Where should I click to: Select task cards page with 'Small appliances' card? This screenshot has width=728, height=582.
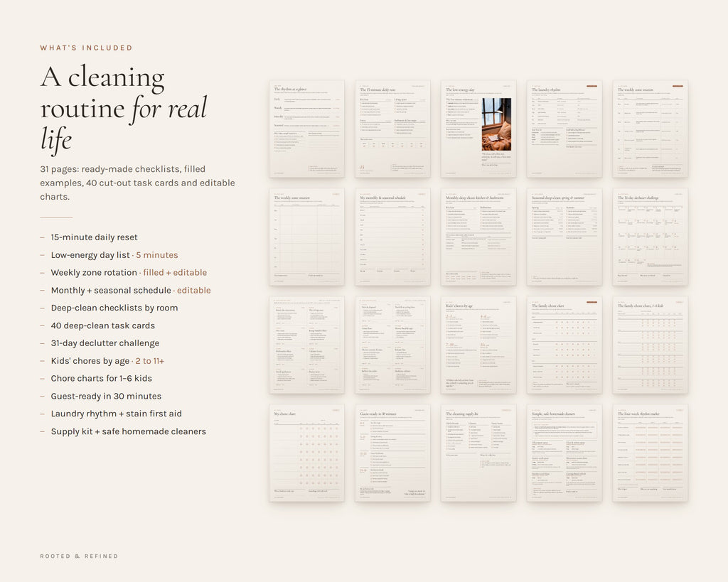307,345
